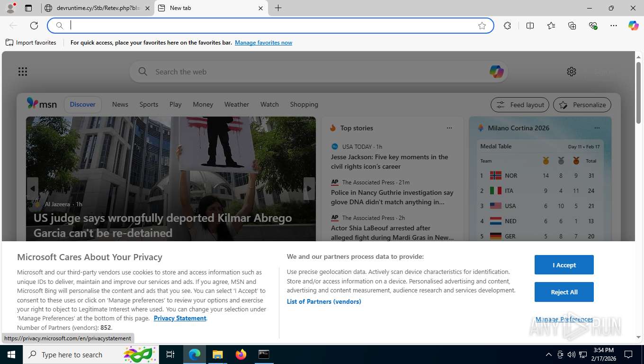
Task: Open Manage Preferences link
Action: 564,319
